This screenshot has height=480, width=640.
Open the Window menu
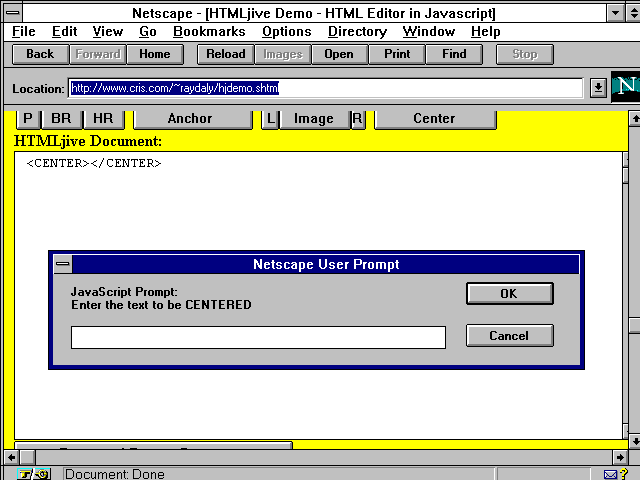[x=429, y=32]
